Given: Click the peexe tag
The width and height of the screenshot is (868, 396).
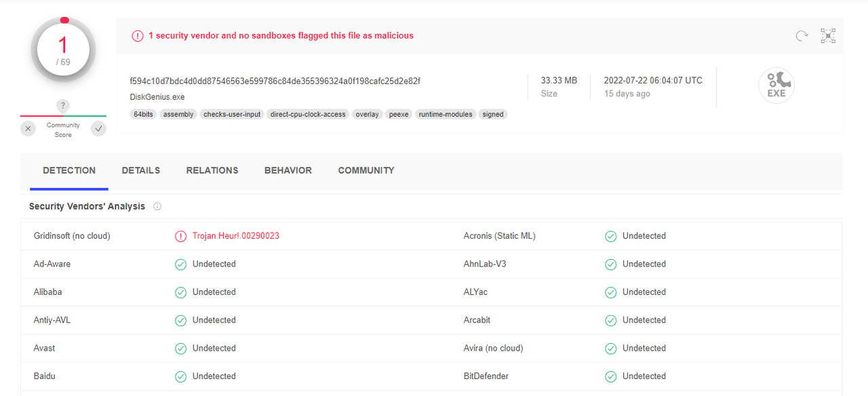Looking at the screenshot, I should [x=399, y=115].
